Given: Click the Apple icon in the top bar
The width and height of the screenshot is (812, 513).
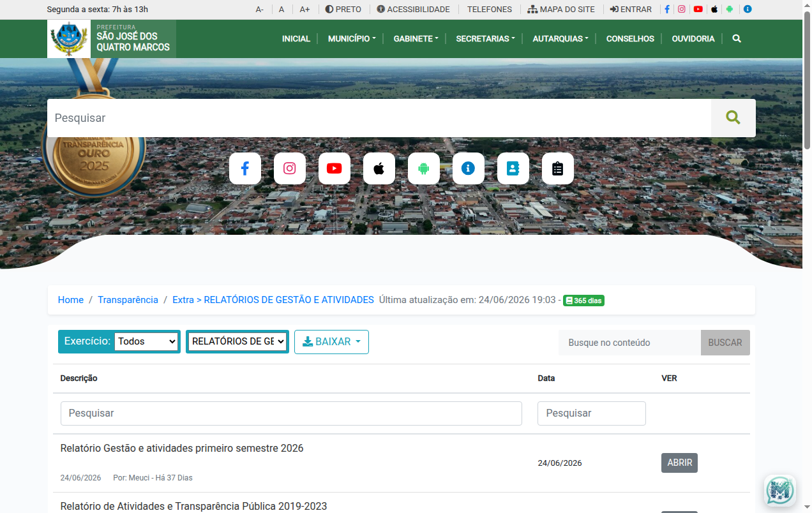Looking at the screenshot, I should coord(714,10).
